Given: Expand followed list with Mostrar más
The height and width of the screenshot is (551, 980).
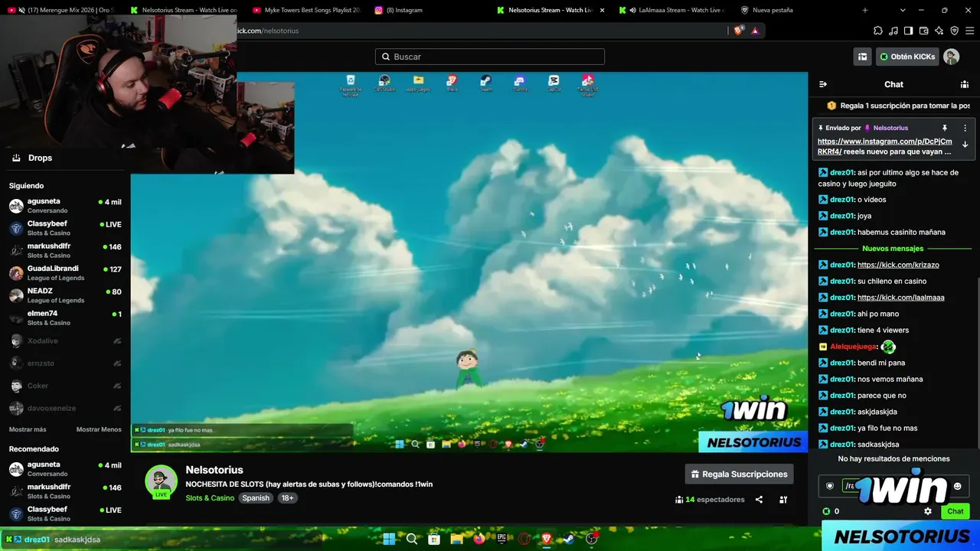Looking at the screenshot, I should click(28, 429).
